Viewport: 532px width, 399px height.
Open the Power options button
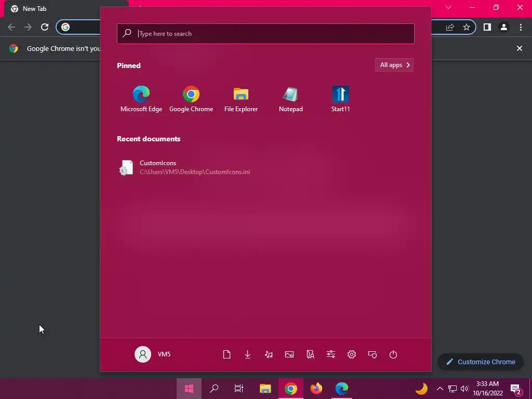tap(393, 354)
